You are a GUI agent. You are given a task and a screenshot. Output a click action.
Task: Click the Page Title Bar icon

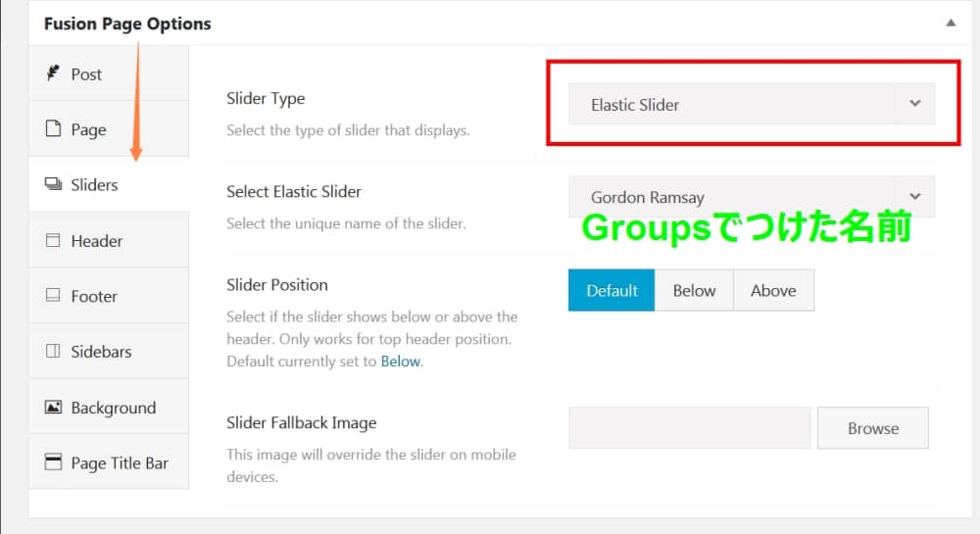53,462
